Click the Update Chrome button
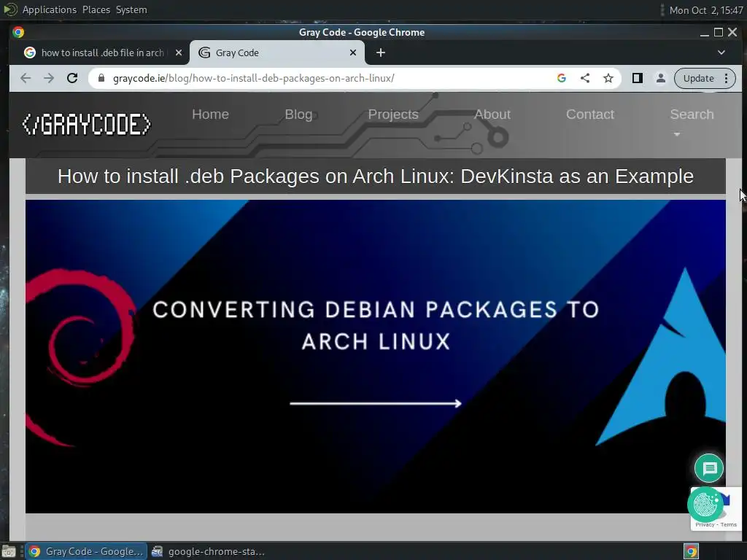 (x=698, y=78)
